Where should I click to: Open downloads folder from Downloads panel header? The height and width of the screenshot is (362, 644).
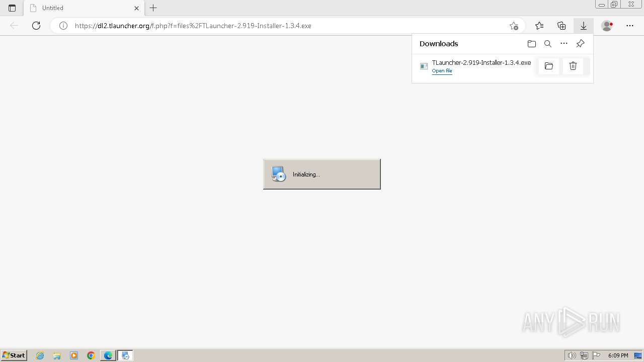(532, 44)
